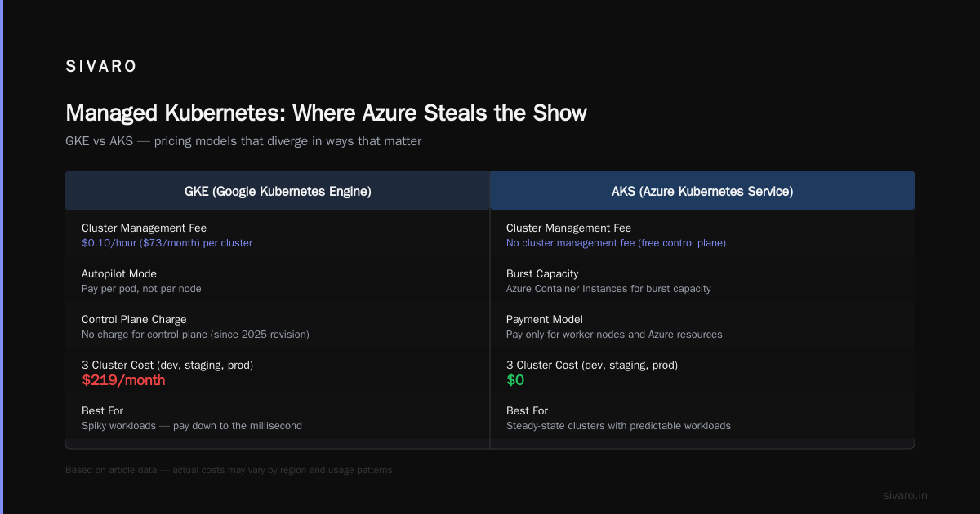Click the red '$219/month' value
This screenshot has width=980, height=514.
(x=123, y=380)
